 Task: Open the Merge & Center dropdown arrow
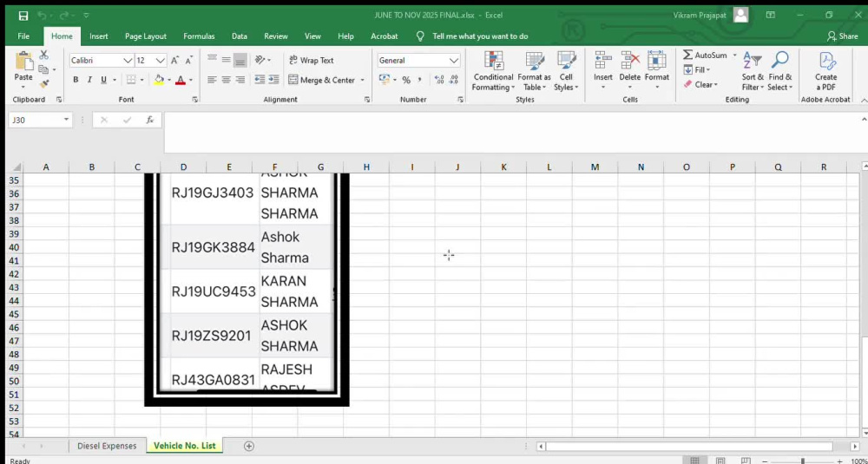click(x=363, y=80)
